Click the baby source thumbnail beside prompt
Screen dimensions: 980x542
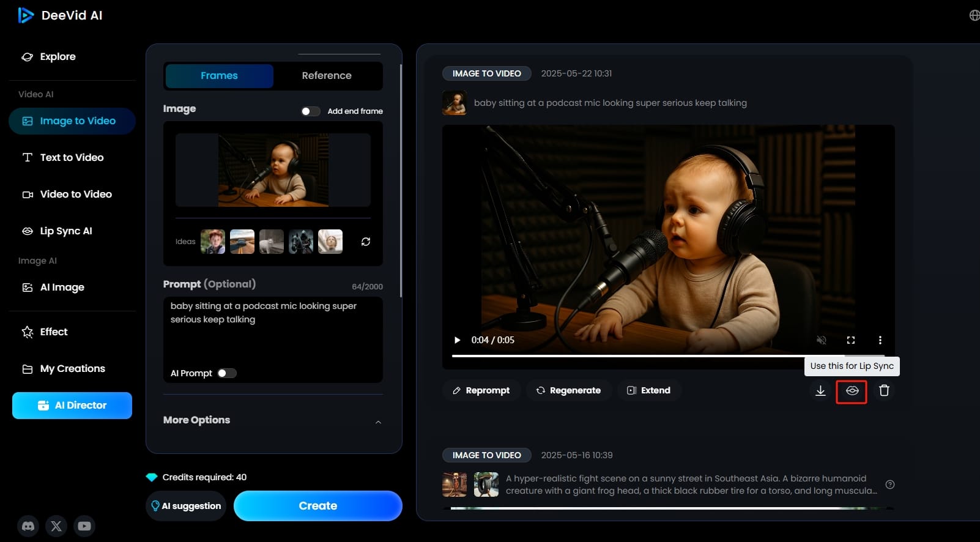455,103
